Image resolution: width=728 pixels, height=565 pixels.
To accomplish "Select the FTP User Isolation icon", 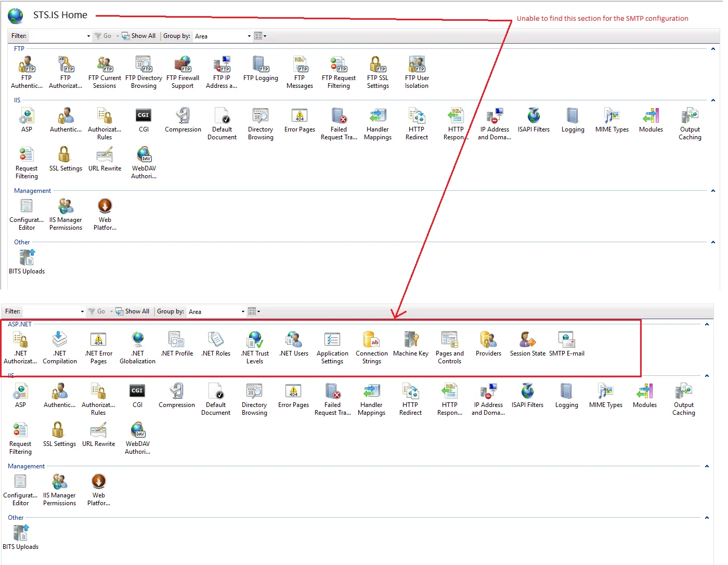I will tap(417, 64).
